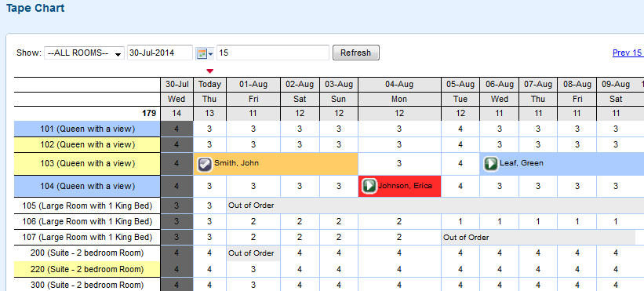Follow the Prev 15 link
This screenshot has height=291, width=644.
628,53
